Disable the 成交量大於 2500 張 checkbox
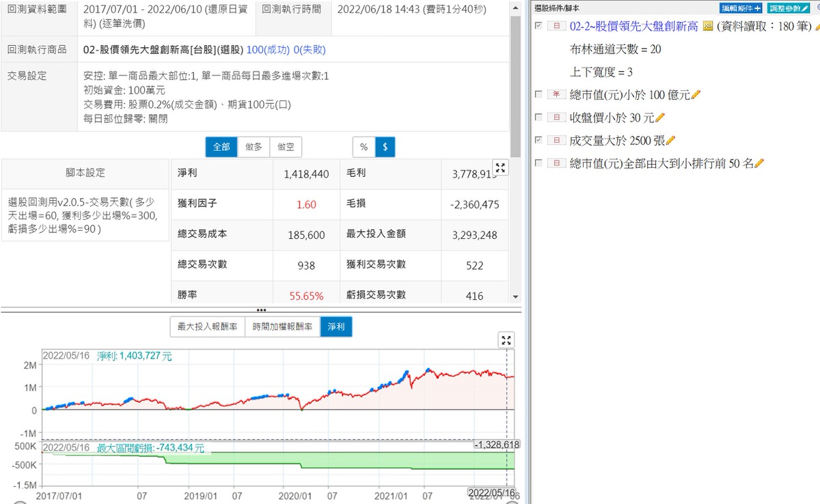Image resolution: width=820 pixels, height=504 pixels. click(538, 140)
